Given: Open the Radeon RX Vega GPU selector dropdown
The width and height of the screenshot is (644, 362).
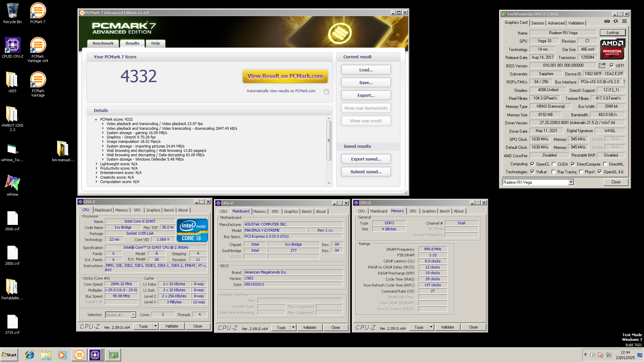Looking at the screenshot, I should tap(571, 182).
